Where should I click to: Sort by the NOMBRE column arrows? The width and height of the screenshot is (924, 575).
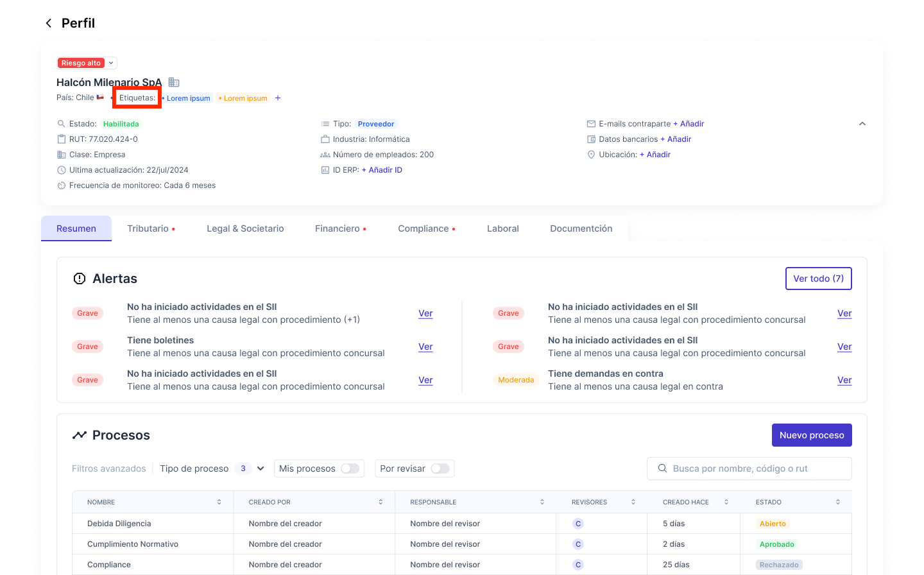(219, 502)
